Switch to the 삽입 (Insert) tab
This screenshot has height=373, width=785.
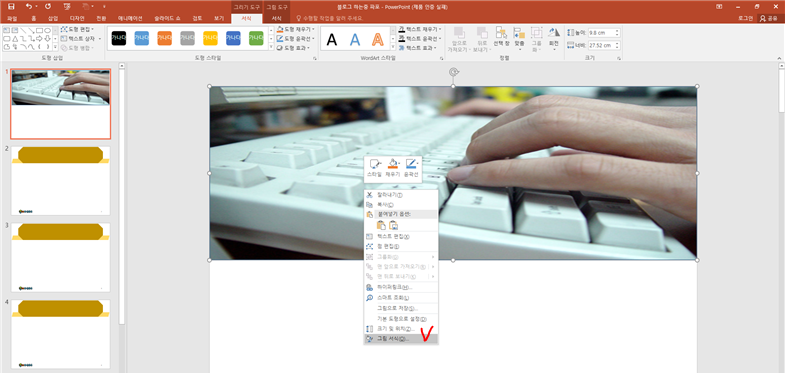tap(53, 19)
